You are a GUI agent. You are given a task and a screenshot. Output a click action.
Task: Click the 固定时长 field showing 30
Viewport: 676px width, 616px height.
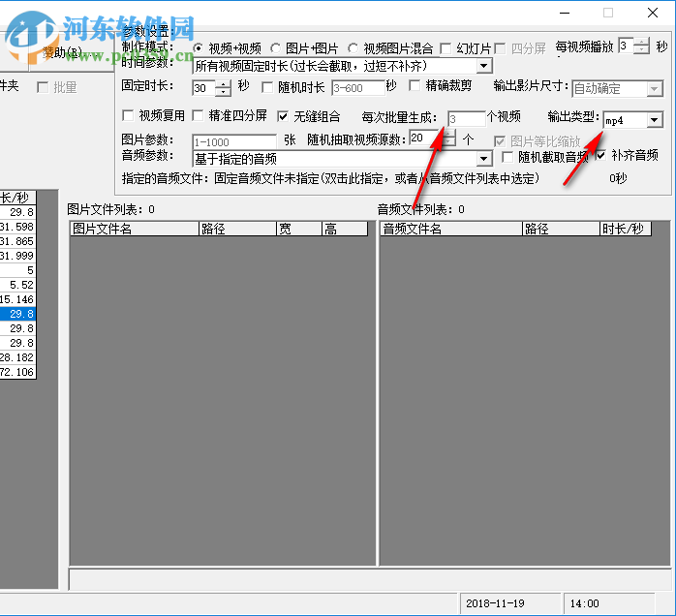pyautogui.click(x=204, y=88)
